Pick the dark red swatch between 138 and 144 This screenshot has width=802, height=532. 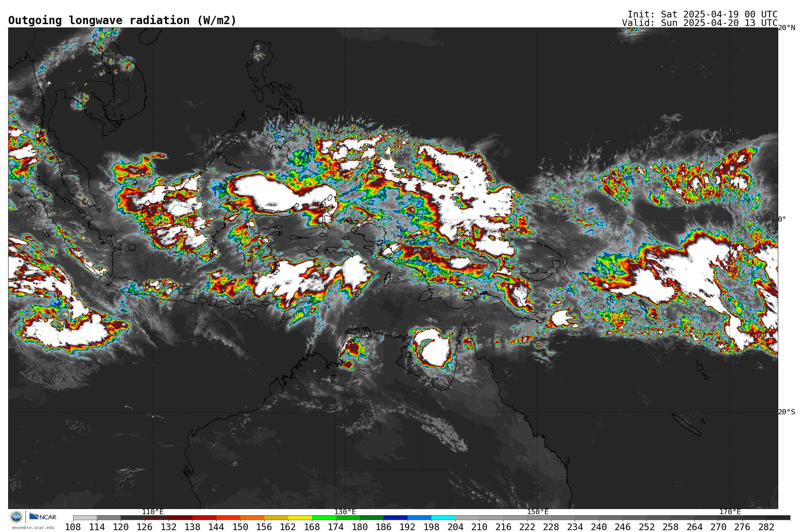205,518
